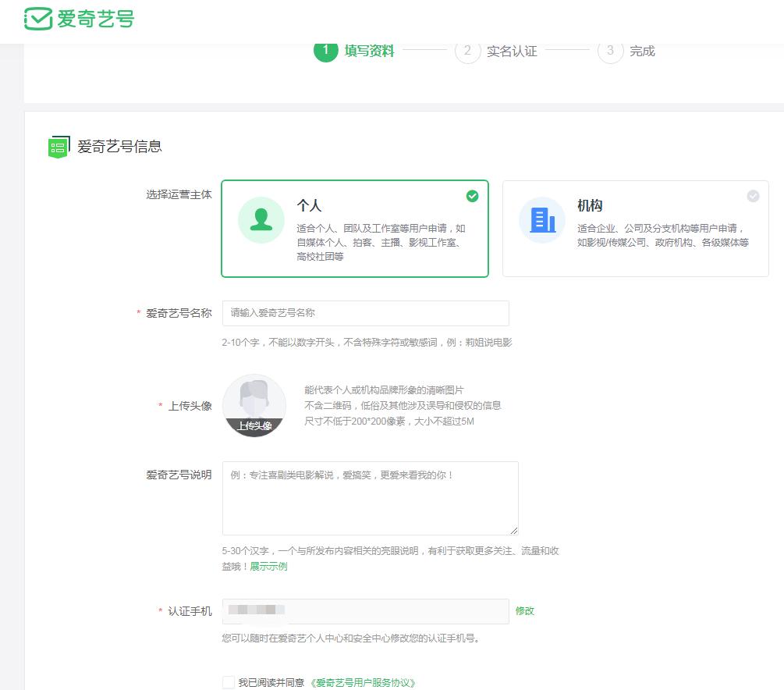Check the 我已阅读并同意 agreement checkbox
784x690 pixels.
point(226,681)
